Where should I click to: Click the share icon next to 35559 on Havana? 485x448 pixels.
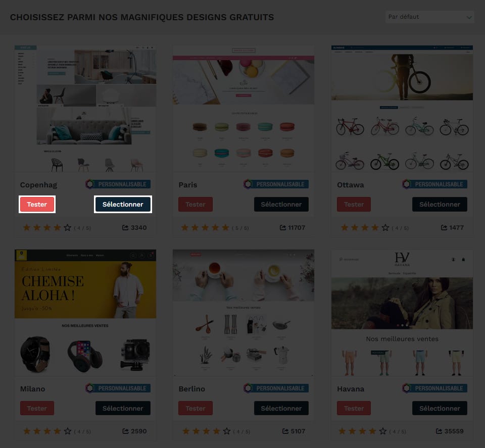(x=439, y=431)
